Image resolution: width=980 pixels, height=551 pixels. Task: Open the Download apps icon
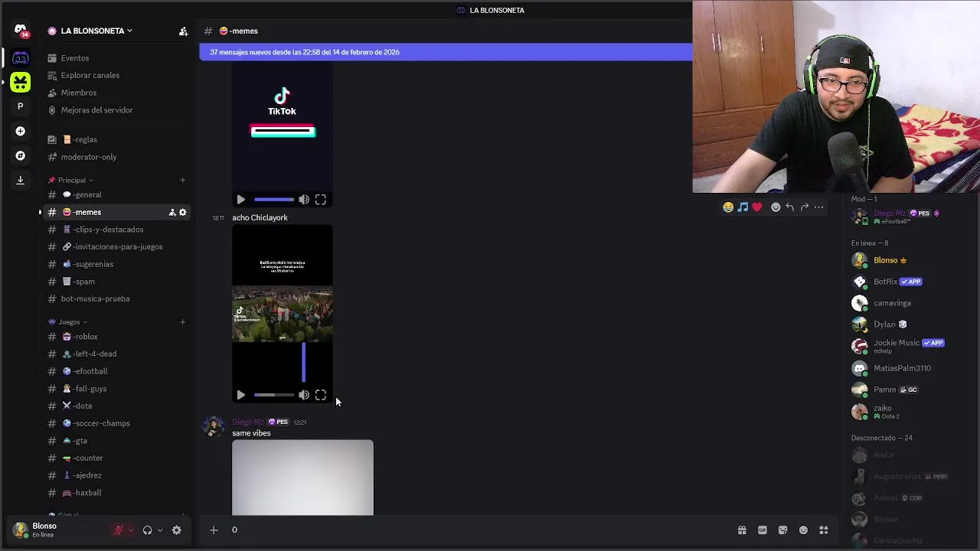(21, 181)
